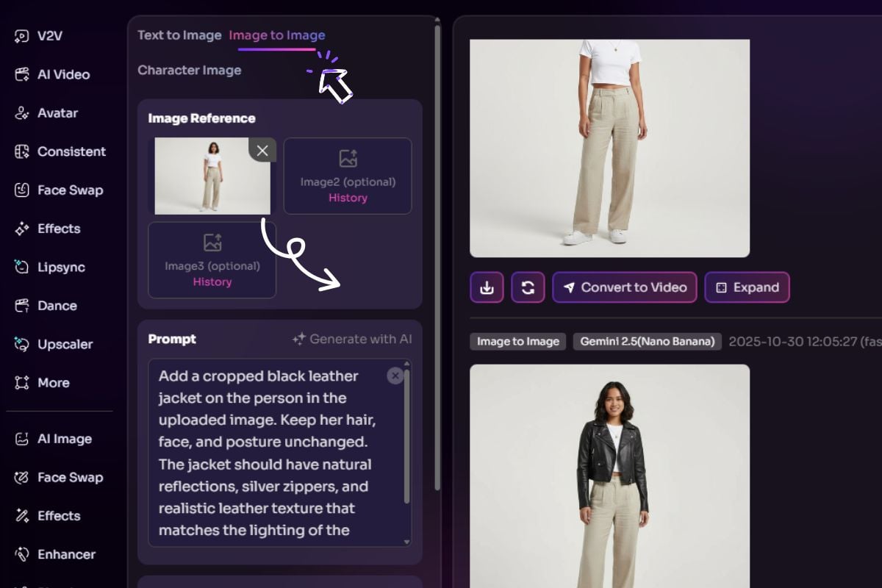Click the download icon below the image
Screen dimensions: 882x588
[487, 287]
